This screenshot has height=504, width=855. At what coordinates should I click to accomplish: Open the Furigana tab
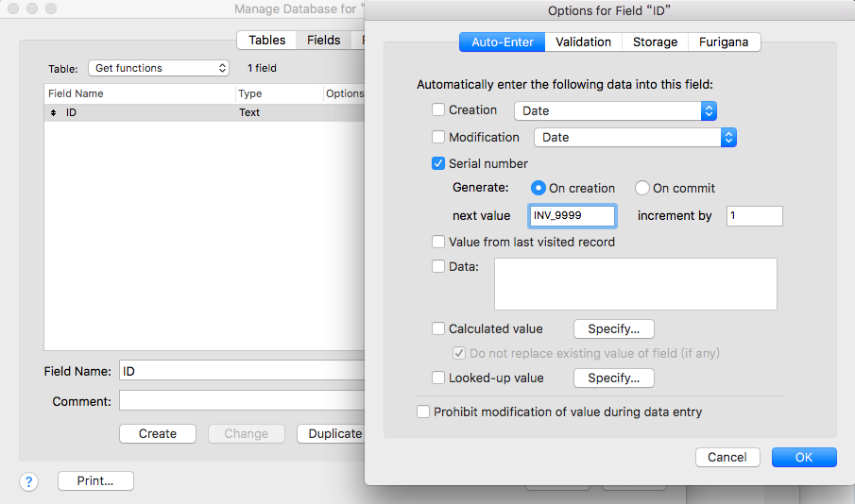724,42
